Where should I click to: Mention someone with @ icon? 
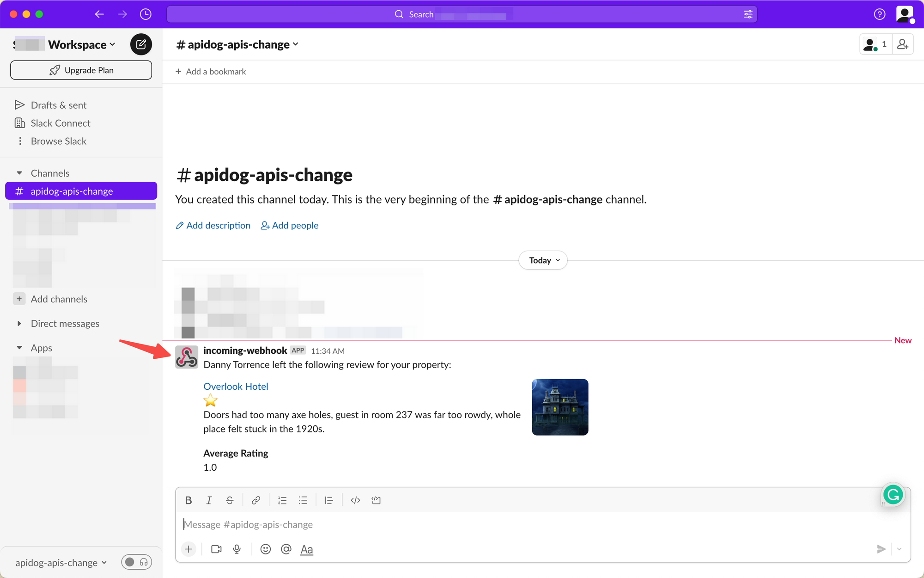click(286, 549)
